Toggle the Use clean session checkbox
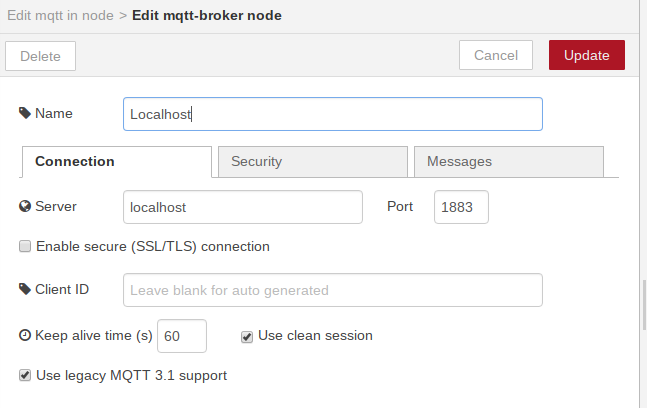The height and width of the screenshot is (408, 647). click(247, 336)
